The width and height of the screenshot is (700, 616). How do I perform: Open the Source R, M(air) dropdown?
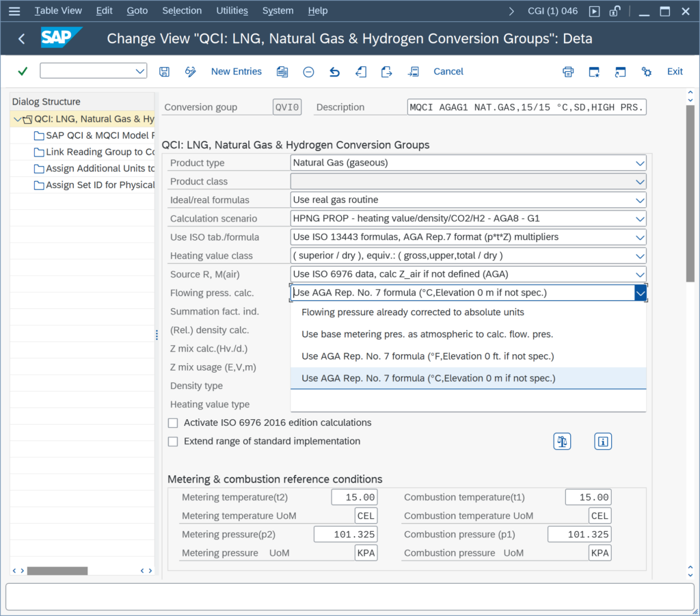coord(640,275)
